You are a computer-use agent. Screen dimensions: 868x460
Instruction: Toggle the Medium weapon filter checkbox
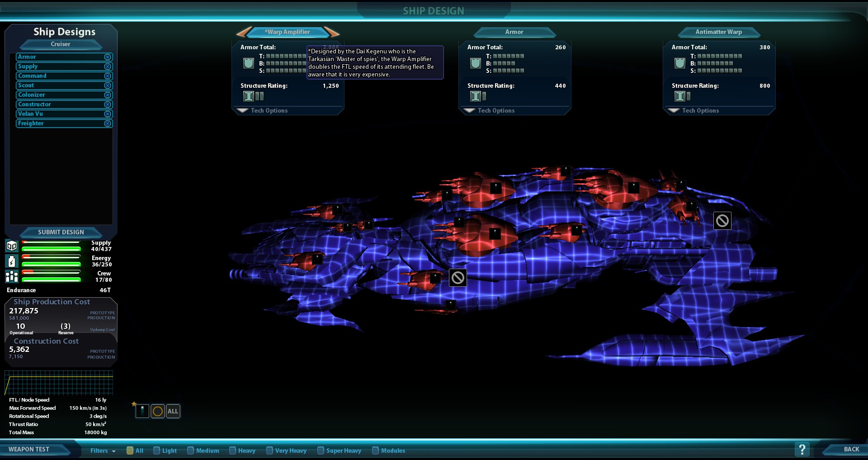190,451
